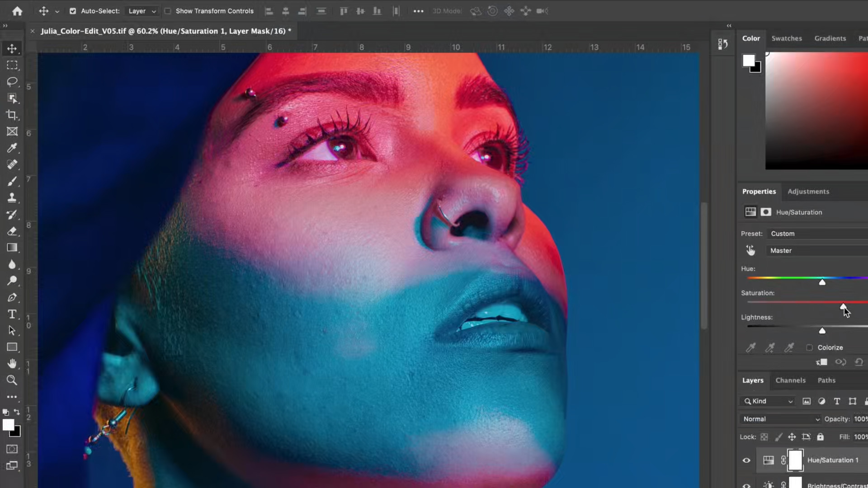Screen dimensions: 868x488
Task: Hide the Hue/Saturation 1 layer
Action: coord(746,460)
